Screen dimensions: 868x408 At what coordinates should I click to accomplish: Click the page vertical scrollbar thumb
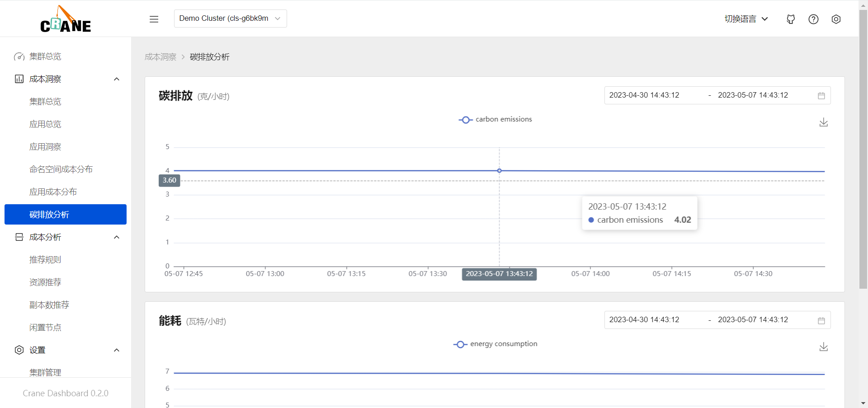863,149
